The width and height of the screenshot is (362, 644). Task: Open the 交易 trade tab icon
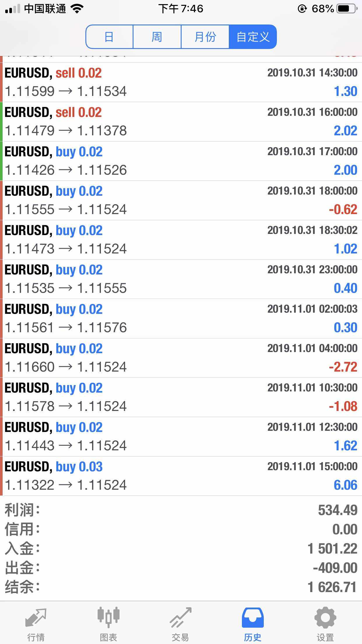tap(180, 618)
